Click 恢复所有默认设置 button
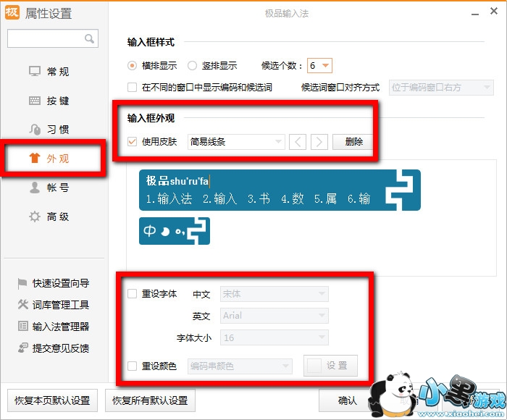507x420 pixels. click(x=150, y=400)
